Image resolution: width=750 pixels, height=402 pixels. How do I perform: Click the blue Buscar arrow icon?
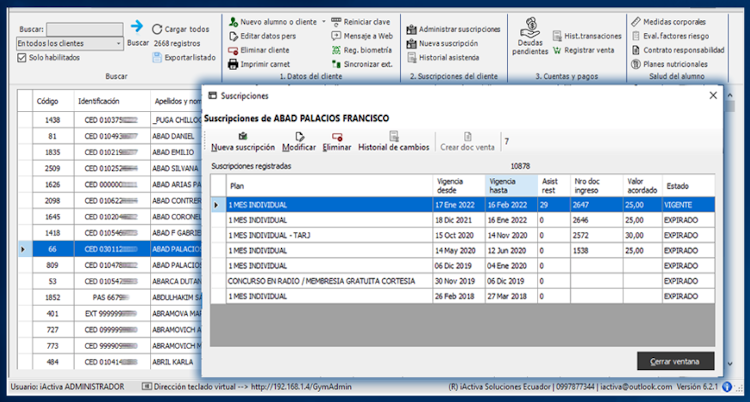(x=137, y=27)
